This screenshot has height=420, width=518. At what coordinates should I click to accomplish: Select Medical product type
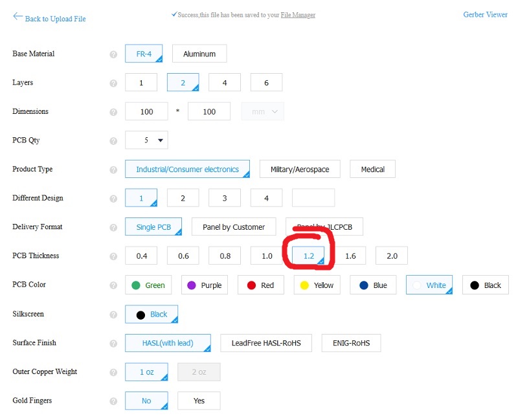[x=373, y=169]
